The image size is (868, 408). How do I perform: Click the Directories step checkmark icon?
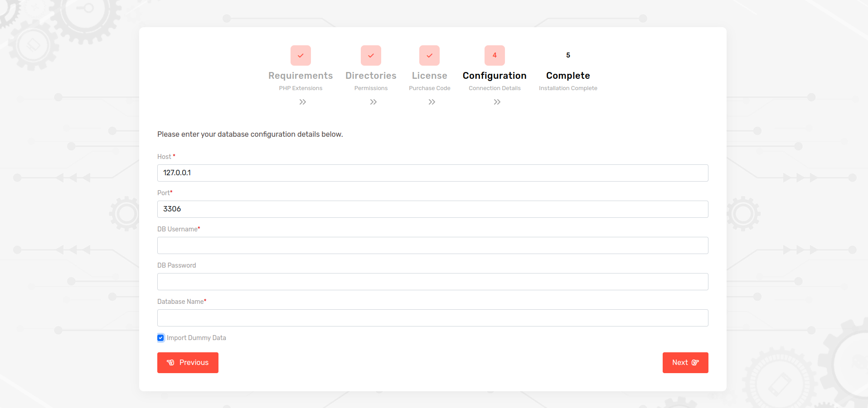(x=371, y=55)
